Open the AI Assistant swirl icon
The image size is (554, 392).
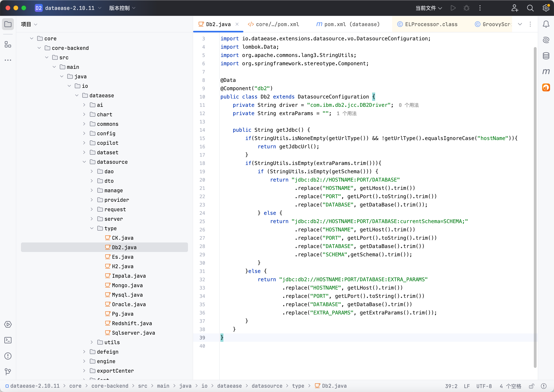546,40
